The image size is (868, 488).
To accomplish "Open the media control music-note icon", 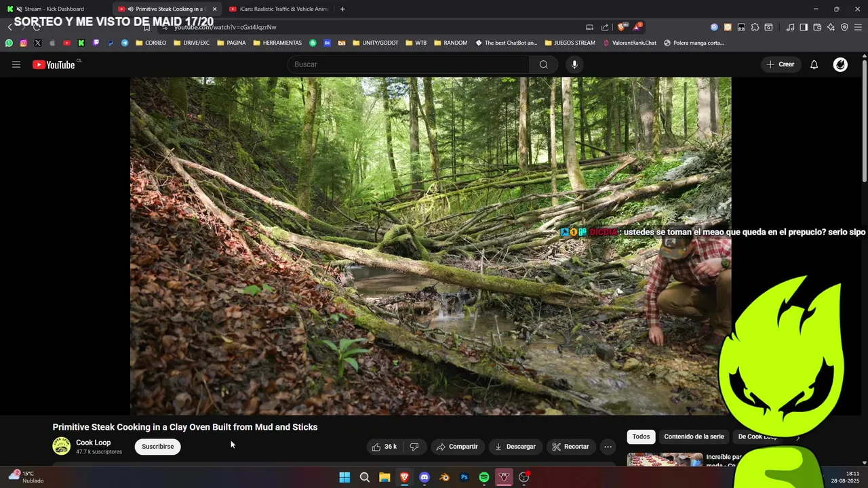I will (790, 27).
